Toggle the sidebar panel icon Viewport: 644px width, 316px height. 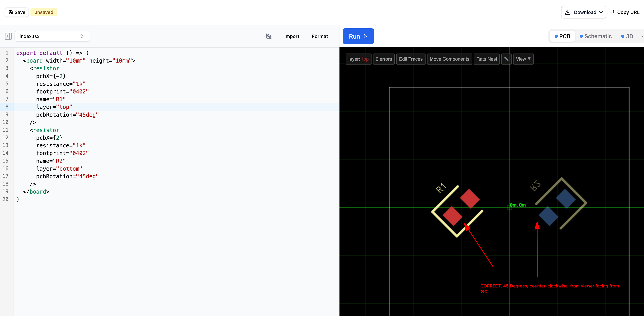(8, 36)
